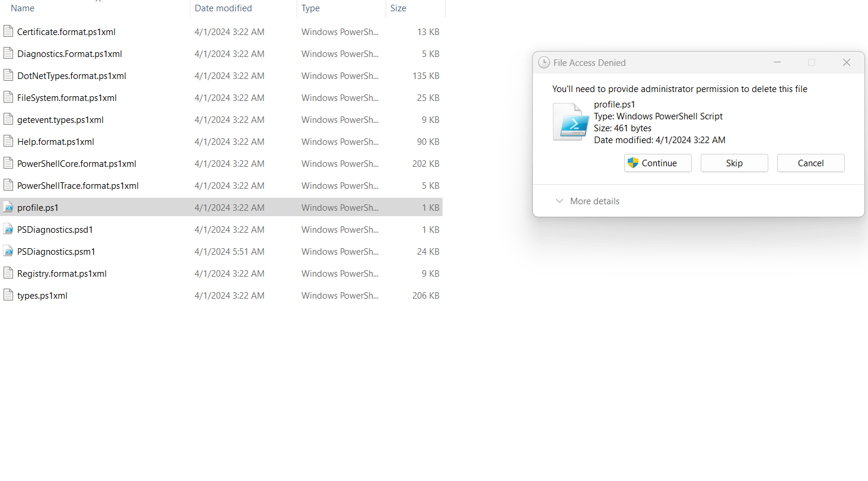Sort by the Name column header
The height and width of the screenshot is (481, 868).
pos(22,8)
